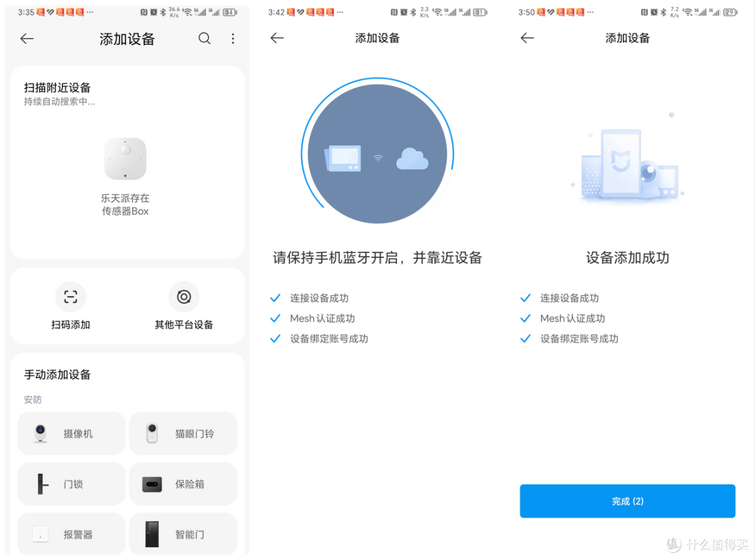755x560 pixels.
Task: Go back from the device added screen
Action: point(527,38)
